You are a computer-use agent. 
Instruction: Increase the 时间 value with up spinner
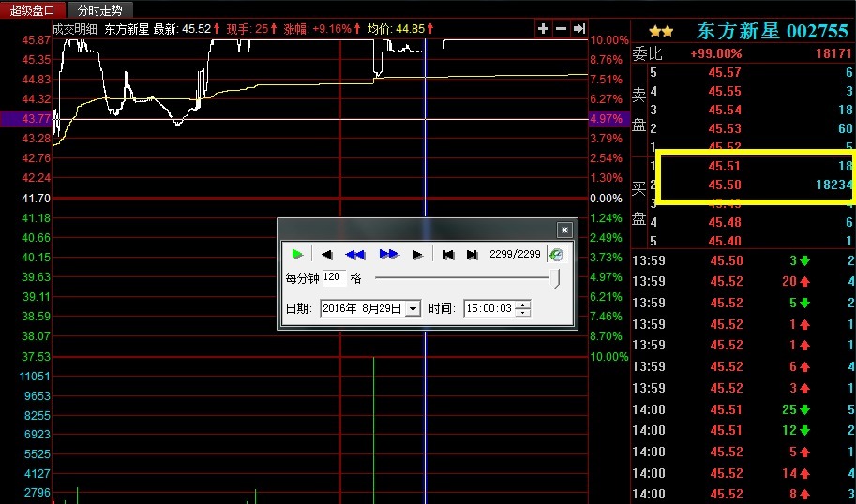(x=523, y=304)
